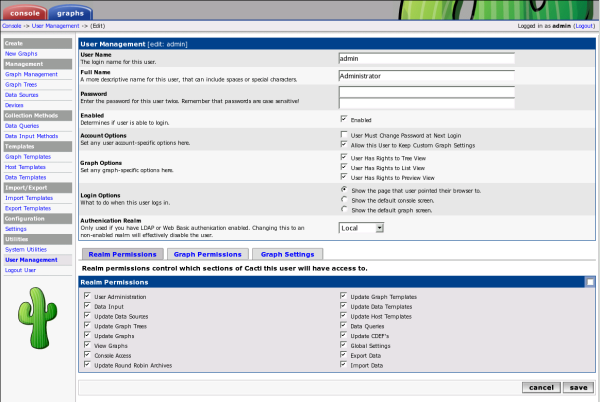The width and height of the screenshot is (600, 402).
Task: Switch to Graph Permissions tab
Action: (x=208, y=254)
